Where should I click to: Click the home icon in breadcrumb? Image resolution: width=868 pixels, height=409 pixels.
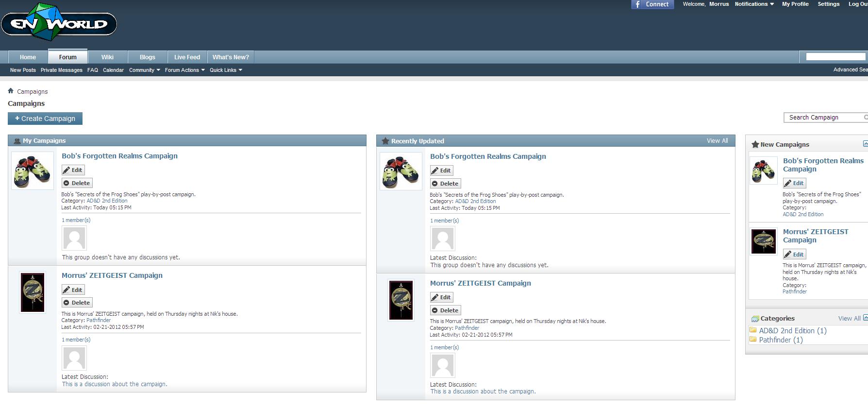(11, 91)
